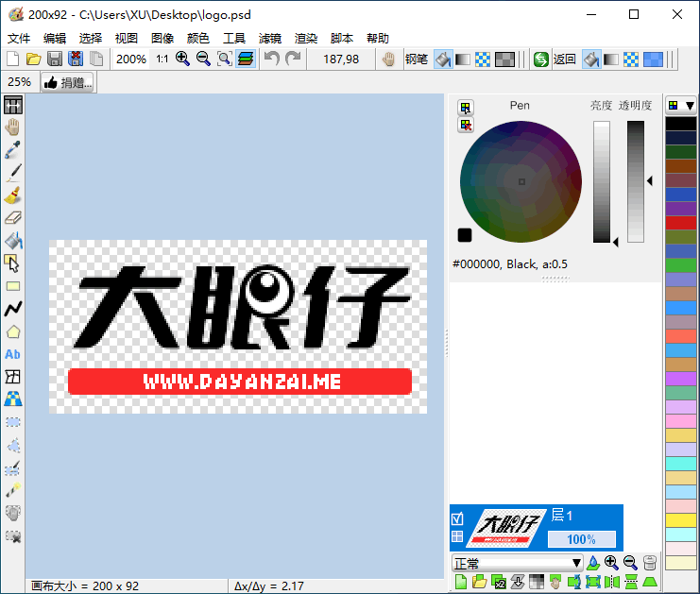Click the floppy disk with red X icon

(x=76, y=59)
